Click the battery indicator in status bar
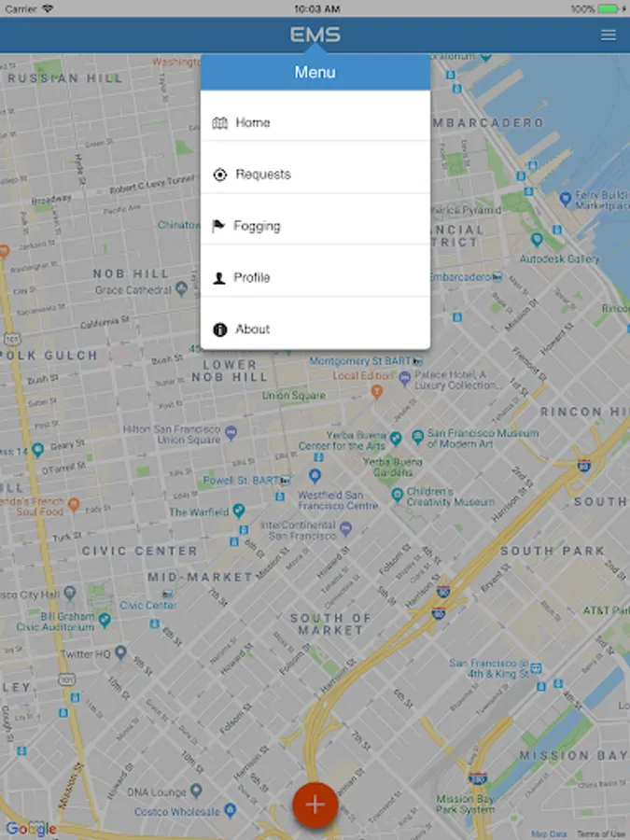The image size is (630, 840). 607,8
